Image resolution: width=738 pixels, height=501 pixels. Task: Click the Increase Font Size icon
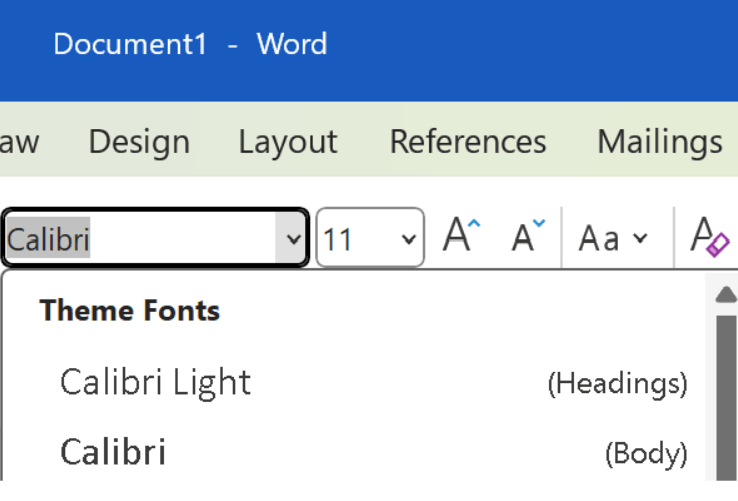coord(462,235)
